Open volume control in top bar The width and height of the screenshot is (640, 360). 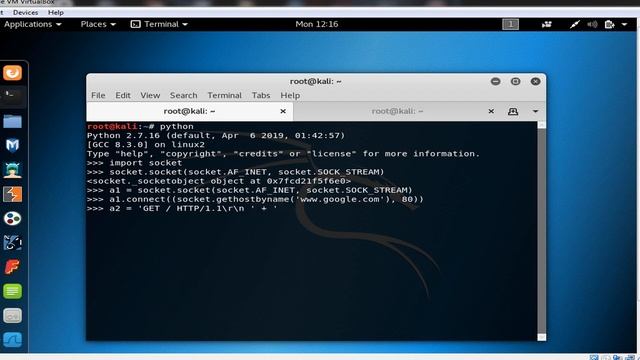pyautogui.click(x=592, y=24)
